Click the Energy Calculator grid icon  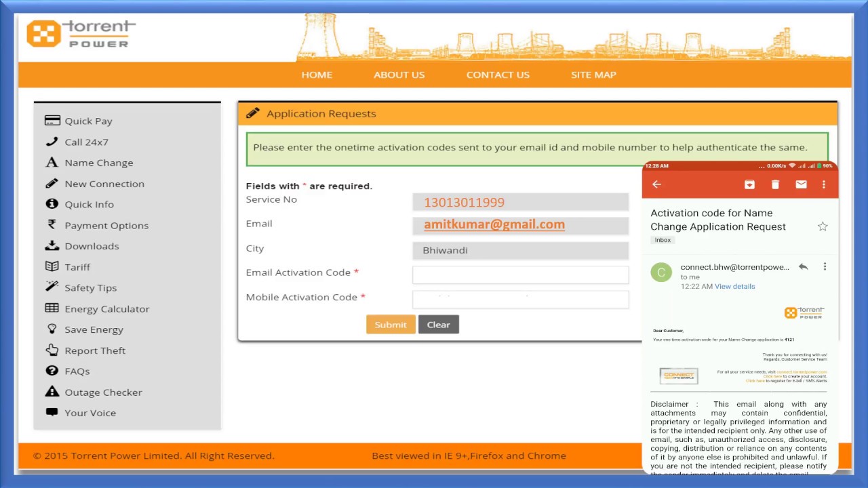point(52,308)
